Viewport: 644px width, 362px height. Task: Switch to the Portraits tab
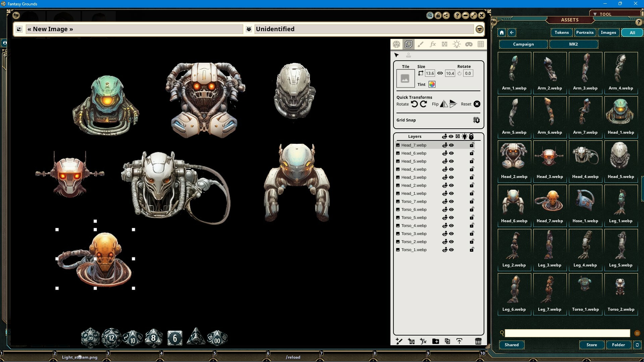pos(584,33)
